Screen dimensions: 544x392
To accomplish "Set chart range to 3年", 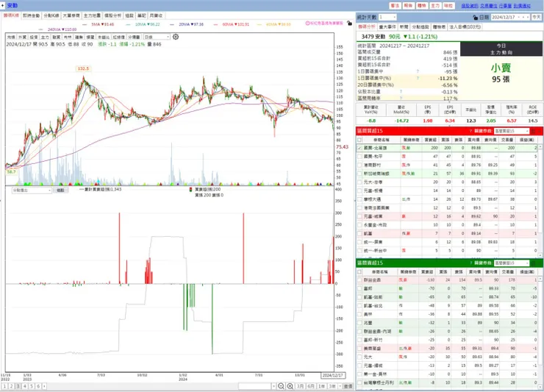I will (x=332, y=386).
